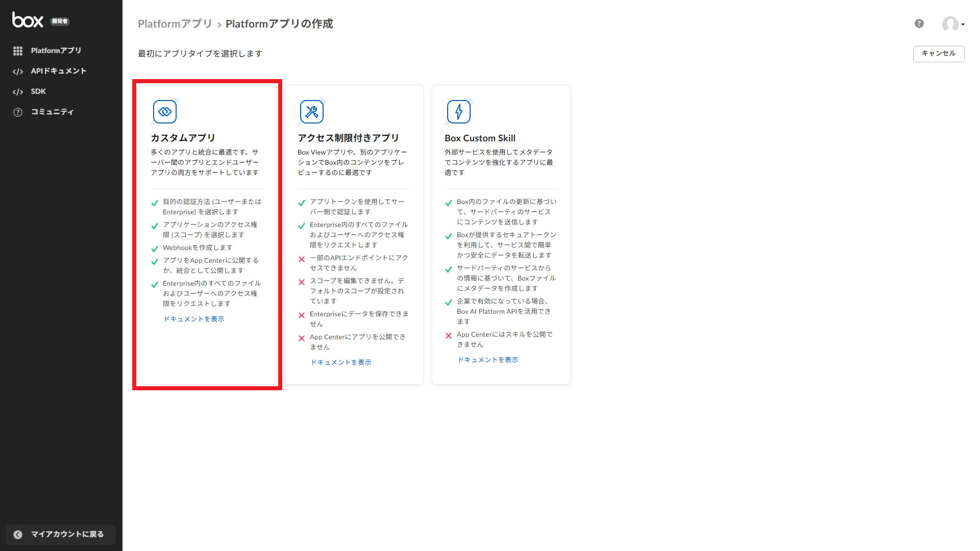
Task: Click the カスタムアプリ link icon
Action: 165,112
